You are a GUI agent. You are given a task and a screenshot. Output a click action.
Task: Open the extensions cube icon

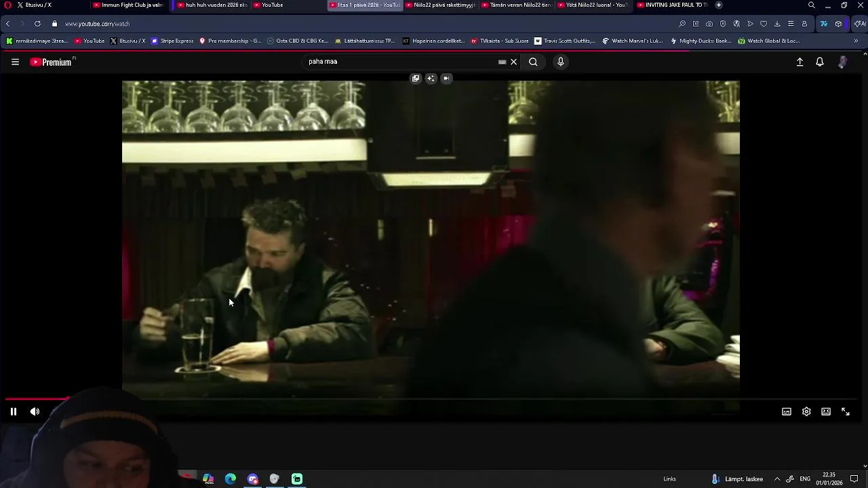coord(839,24)
